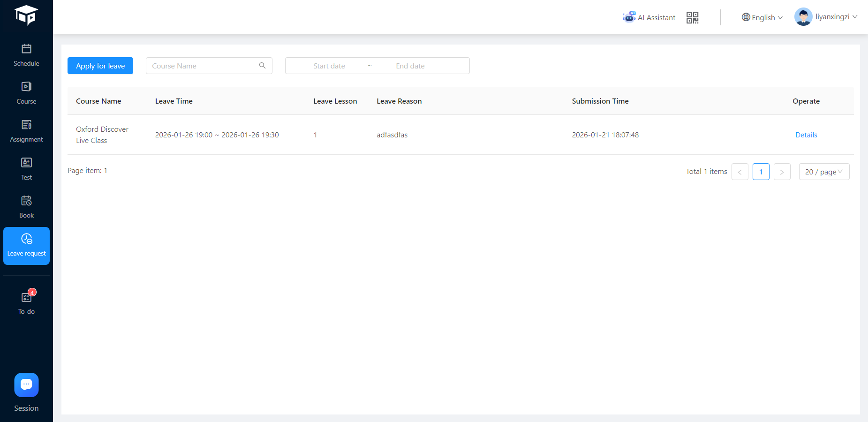Click the search magnifier in Course Name field
The image size is (868, 422).
coord(263,66)
